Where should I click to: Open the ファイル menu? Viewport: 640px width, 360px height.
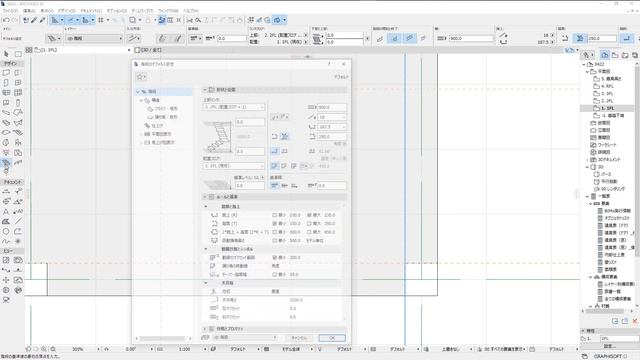click(x=10, y=11)
